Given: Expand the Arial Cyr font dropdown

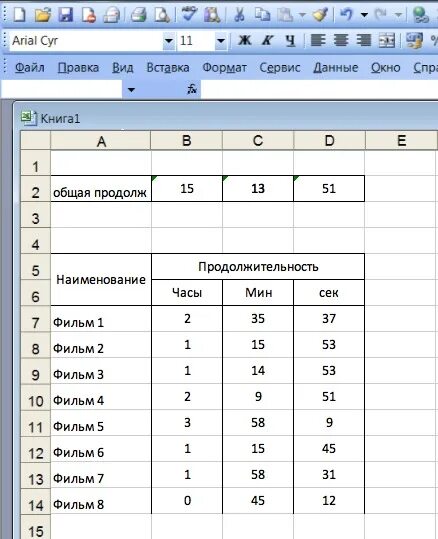Looking at the screenshot, I should tap(168, 41).
